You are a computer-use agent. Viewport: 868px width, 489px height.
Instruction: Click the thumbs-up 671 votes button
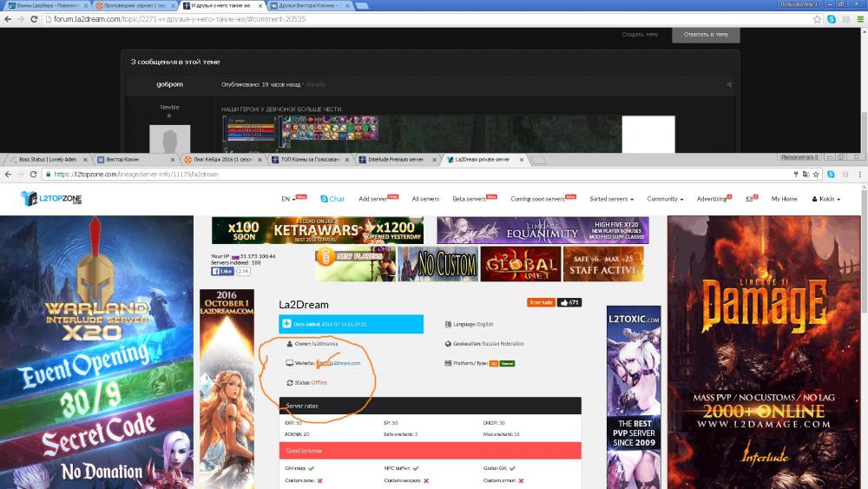coord(569,302)
